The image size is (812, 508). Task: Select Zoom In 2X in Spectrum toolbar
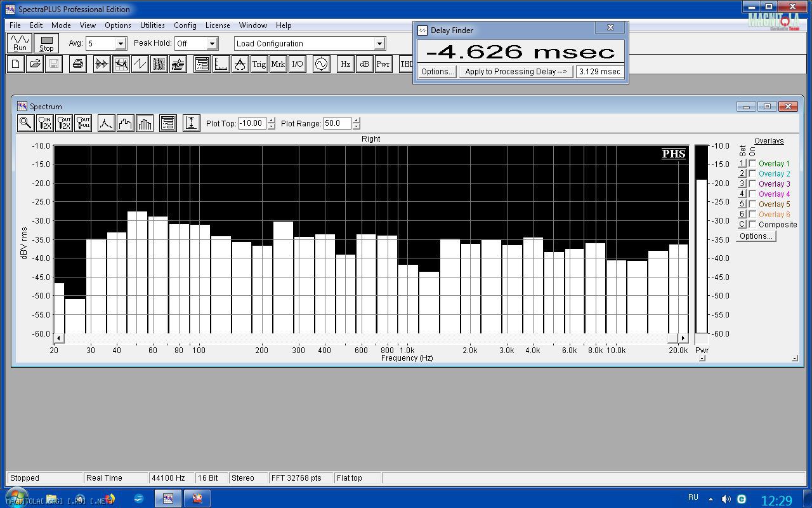point(45,123)
